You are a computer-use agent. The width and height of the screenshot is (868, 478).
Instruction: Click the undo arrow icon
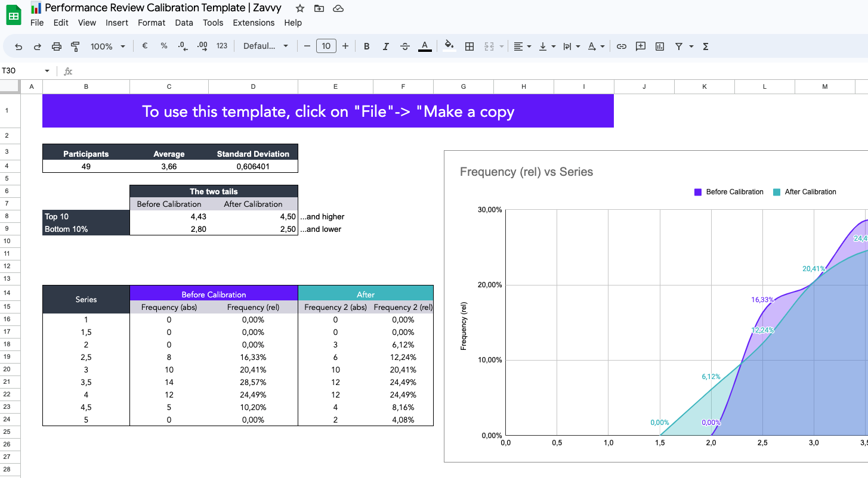point(18,46)
